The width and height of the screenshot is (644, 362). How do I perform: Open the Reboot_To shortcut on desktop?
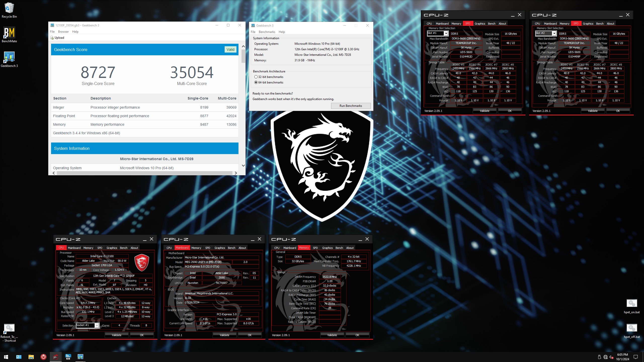pos(9,333)
